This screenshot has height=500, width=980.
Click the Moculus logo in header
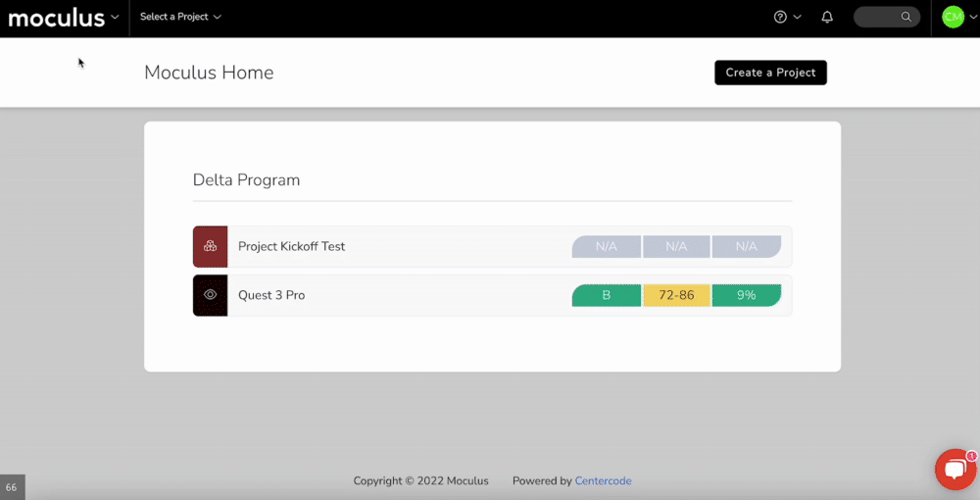(x=57, y=17)
